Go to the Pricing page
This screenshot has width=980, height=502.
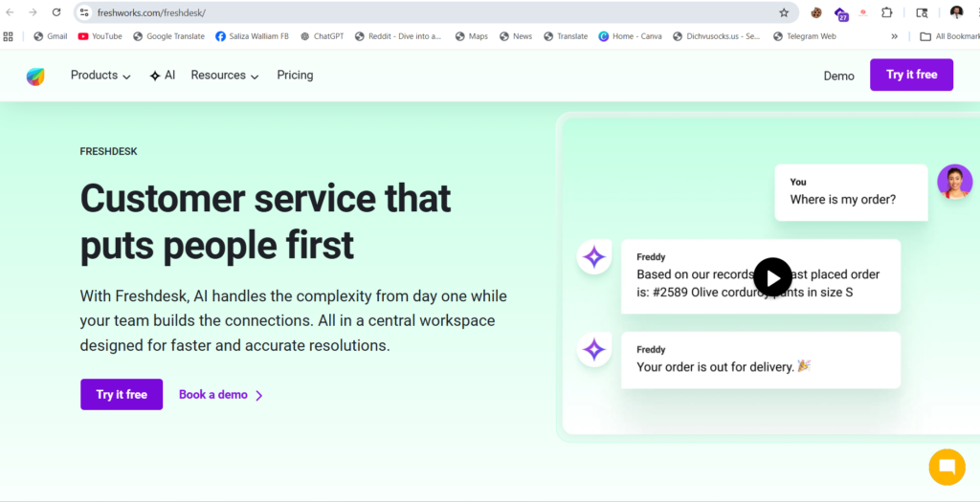pyautogui.click(x=295, y=76)
